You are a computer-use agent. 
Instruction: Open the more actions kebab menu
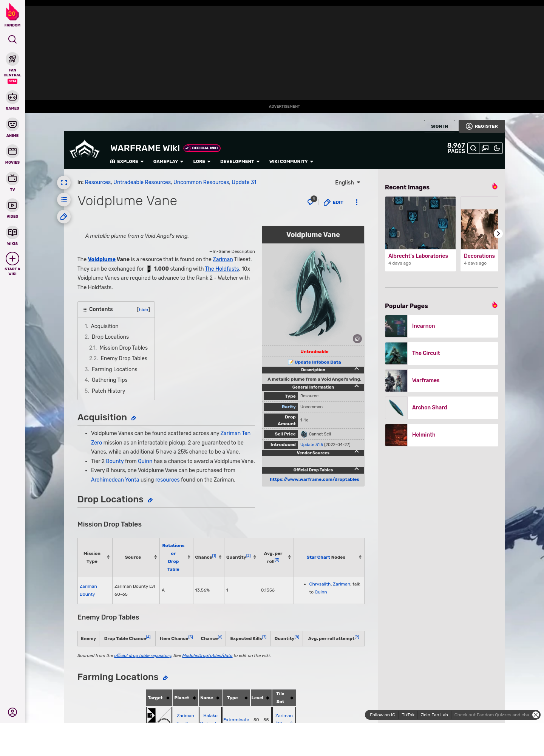357,202
